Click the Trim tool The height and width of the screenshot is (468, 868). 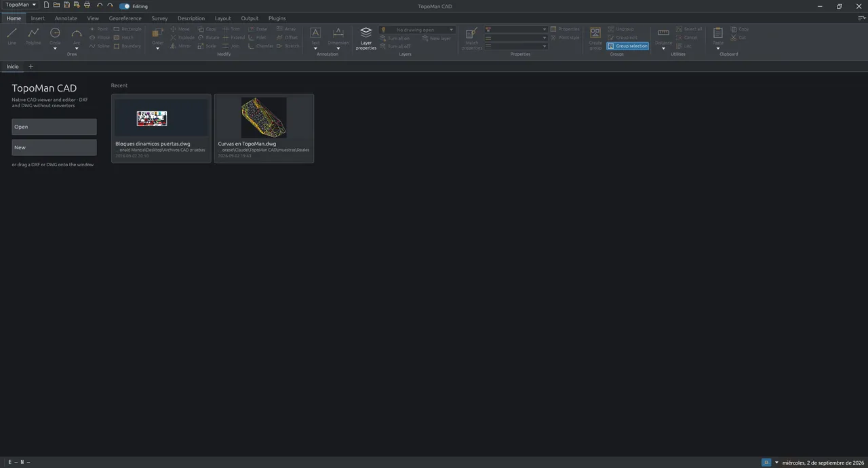(231, 29)
